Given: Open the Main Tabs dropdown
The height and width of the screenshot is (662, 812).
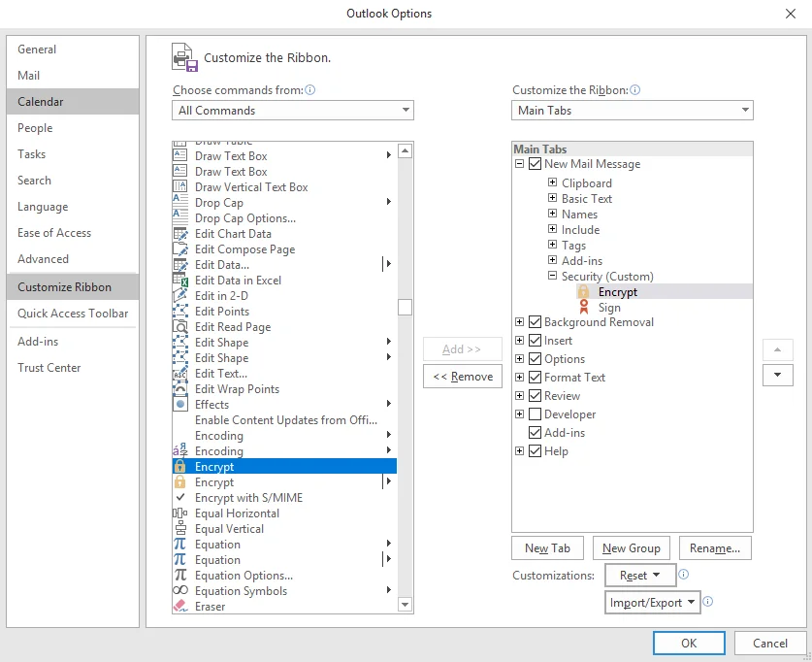Looking at the screenshot, I should 633,111.
